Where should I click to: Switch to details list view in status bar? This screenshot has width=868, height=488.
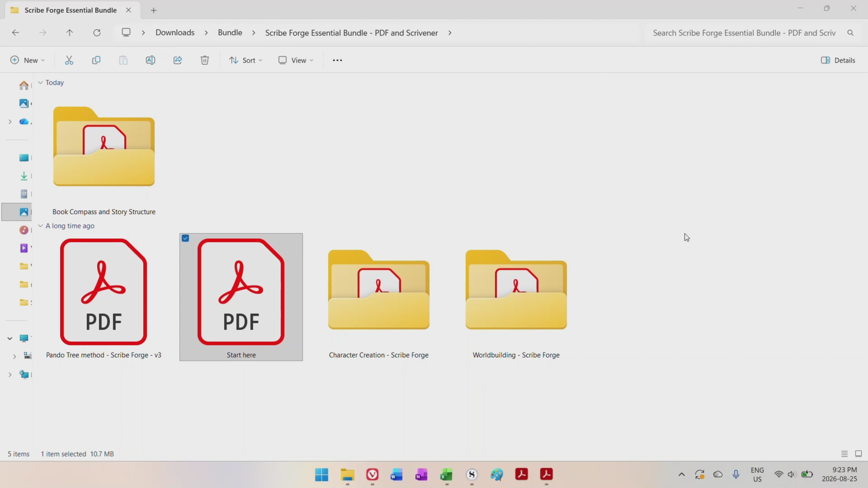coord(844,454)
